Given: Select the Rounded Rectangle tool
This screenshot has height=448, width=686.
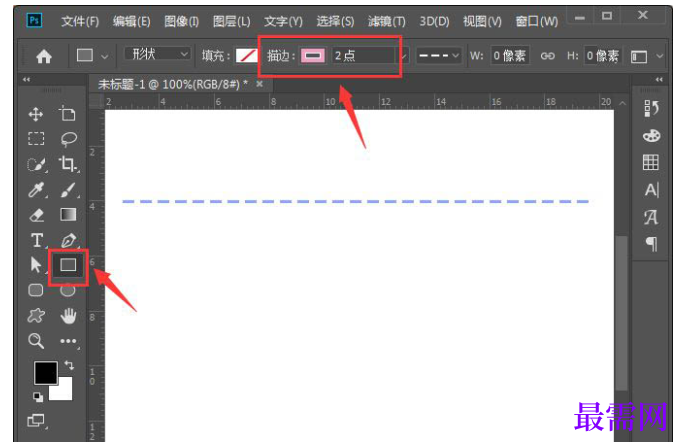Looking at the screenshot, I should [x=36, y=290].
